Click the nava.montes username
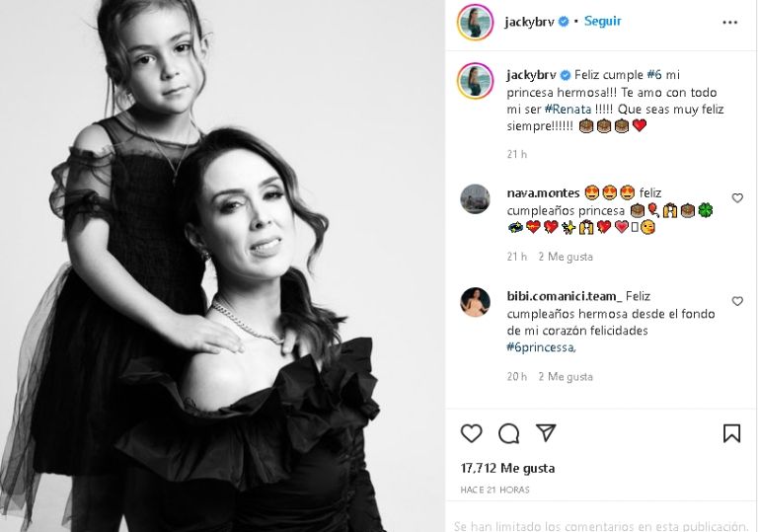 [543, 193]
